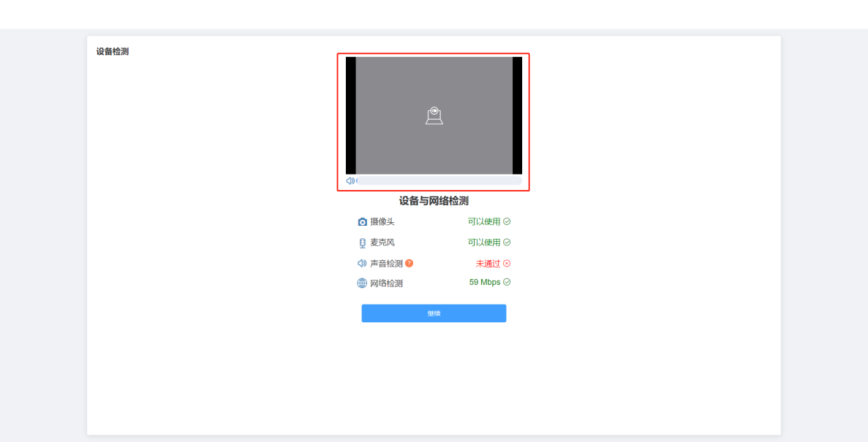
Task: Click the 网络检测 label text
Action: [386, 283]
